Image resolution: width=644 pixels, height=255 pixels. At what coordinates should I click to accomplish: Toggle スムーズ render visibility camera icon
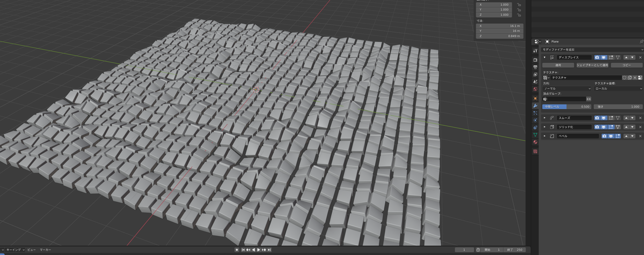point(597,118)
